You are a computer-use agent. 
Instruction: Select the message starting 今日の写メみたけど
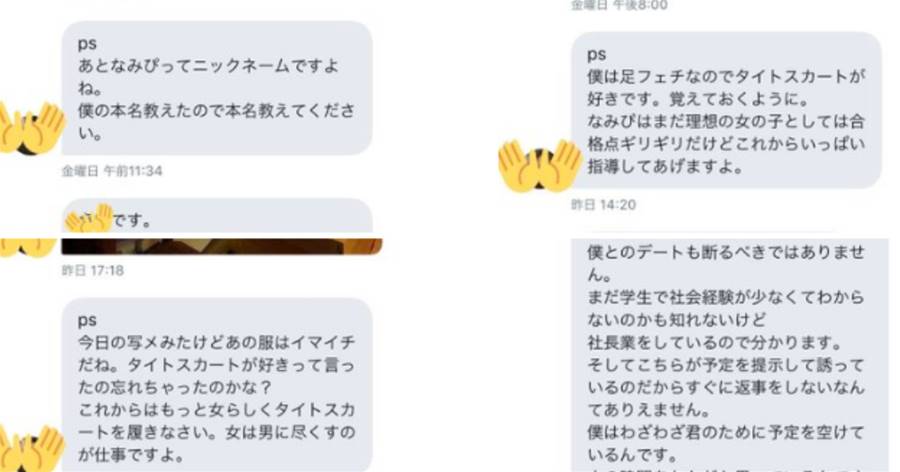pos(217,385)
